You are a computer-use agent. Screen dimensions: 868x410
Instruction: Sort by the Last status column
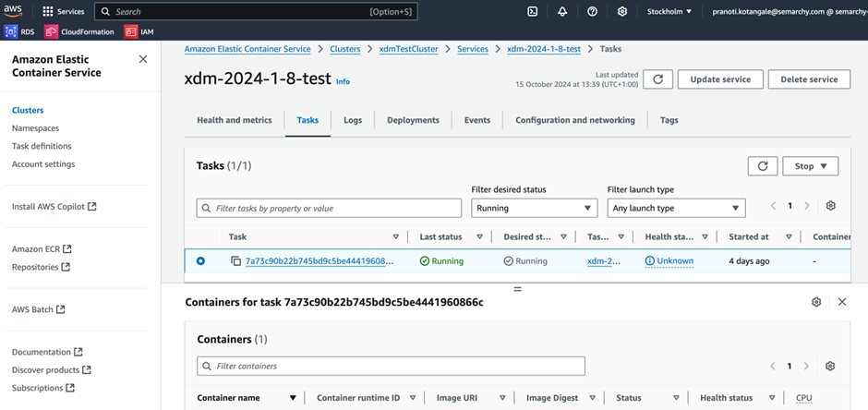click(480, 236)
